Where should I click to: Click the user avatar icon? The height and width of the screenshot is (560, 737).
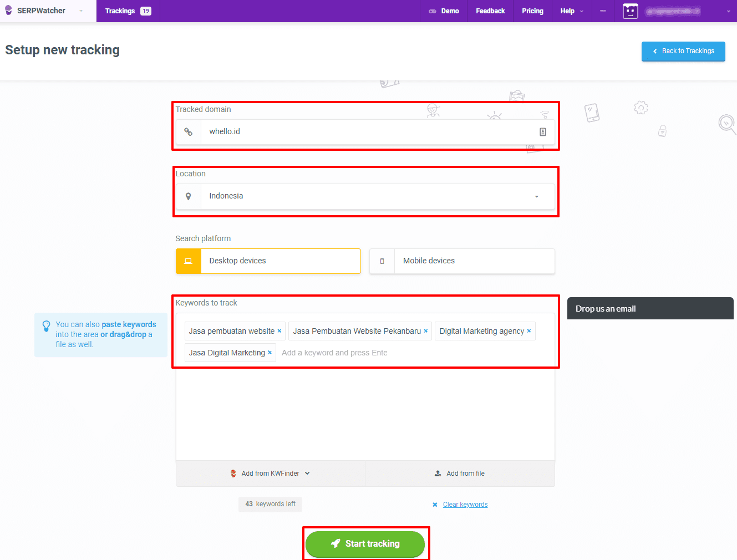pos(630,11)
